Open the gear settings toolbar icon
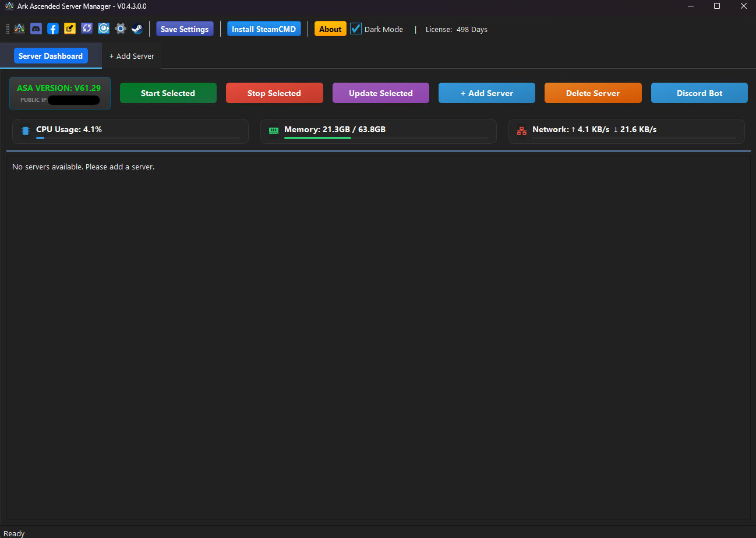This screenshot has width=756, height=538. pos(121,29)
